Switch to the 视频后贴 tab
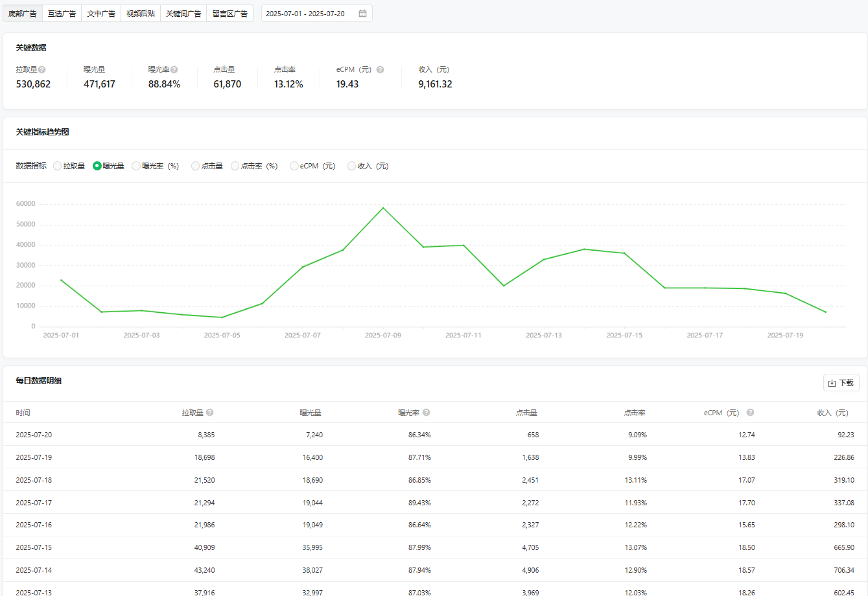The image size is (868, 596). coord(141,14)
